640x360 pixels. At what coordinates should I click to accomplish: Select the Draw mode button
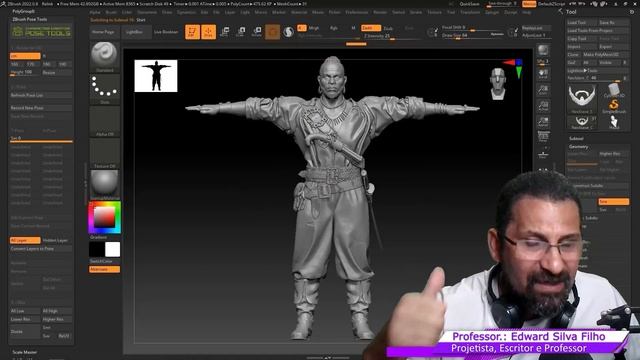[208, 32]
